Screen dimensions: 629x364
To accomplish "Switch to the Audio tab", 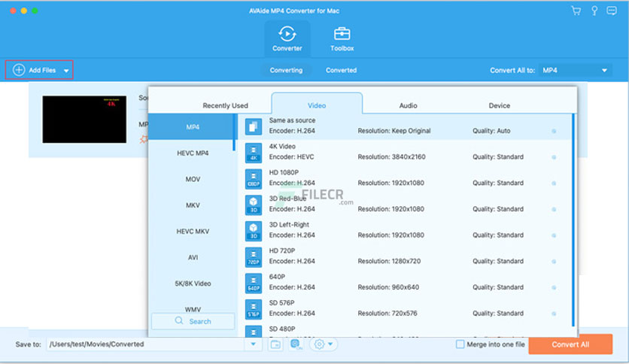I will pyautogui.click(x=408, y=105).
